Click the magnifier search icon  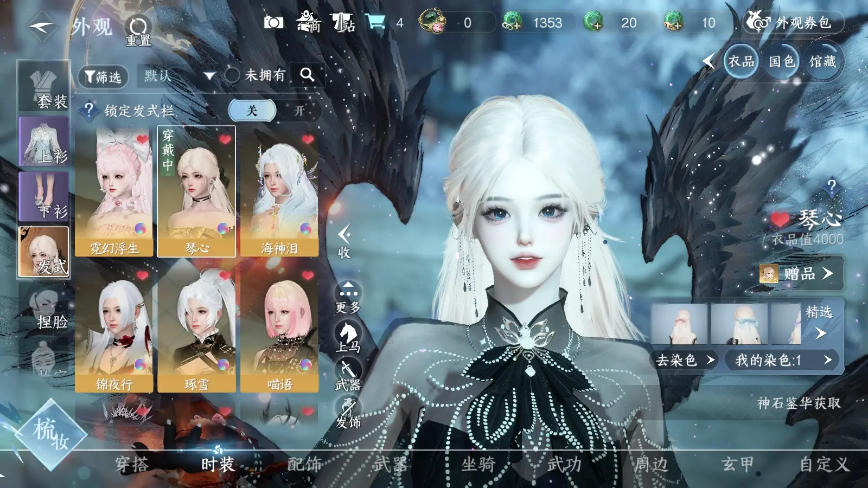point(307,75)
